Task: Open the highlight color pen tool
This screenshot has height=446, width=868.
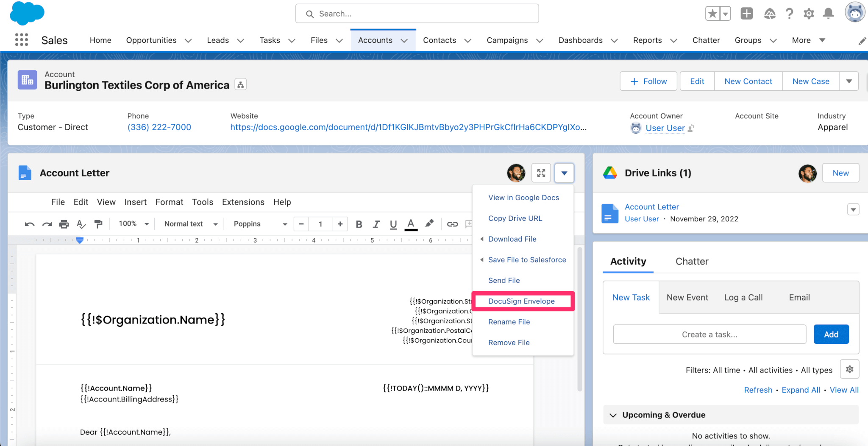Action: [429, 223]
